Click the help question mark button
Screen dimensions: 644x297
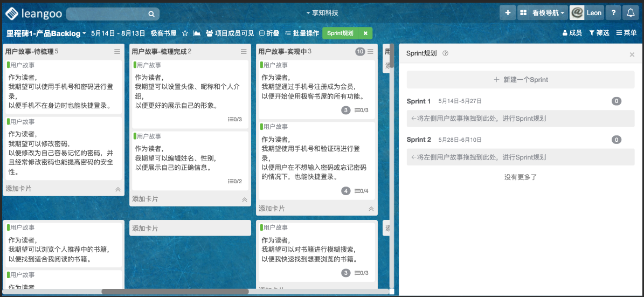pyautogui.click(x=613, y=13)
